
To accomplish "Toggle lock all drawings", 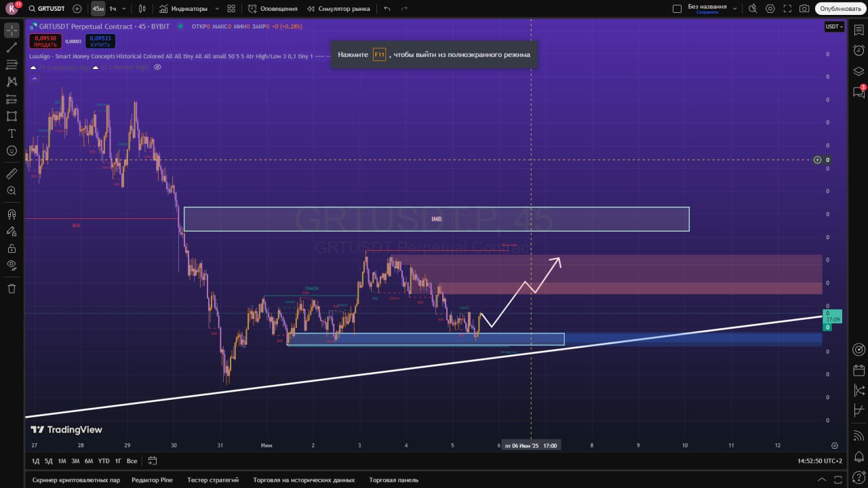I will point(12,248).
